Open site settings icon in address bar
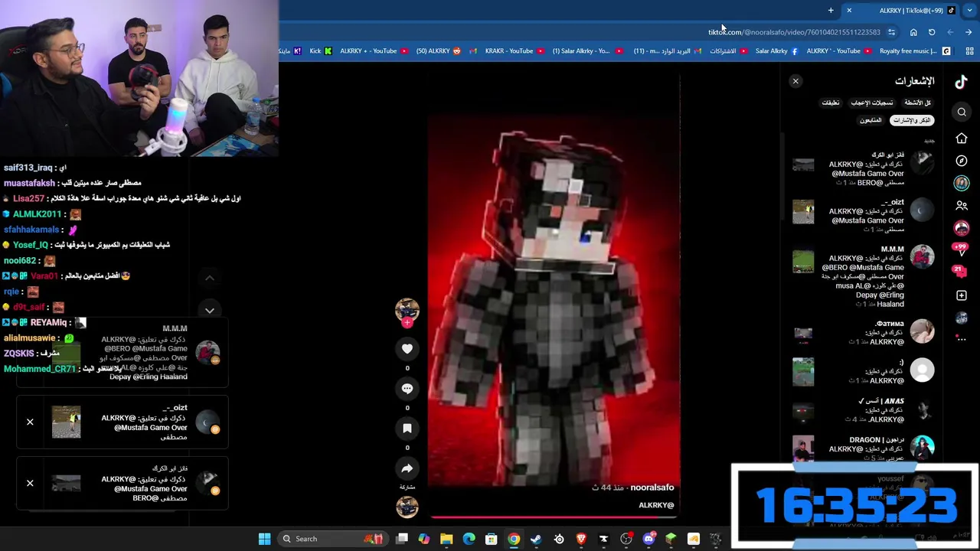Viewport: 980px width, 551px height. [x=891, y=32]
